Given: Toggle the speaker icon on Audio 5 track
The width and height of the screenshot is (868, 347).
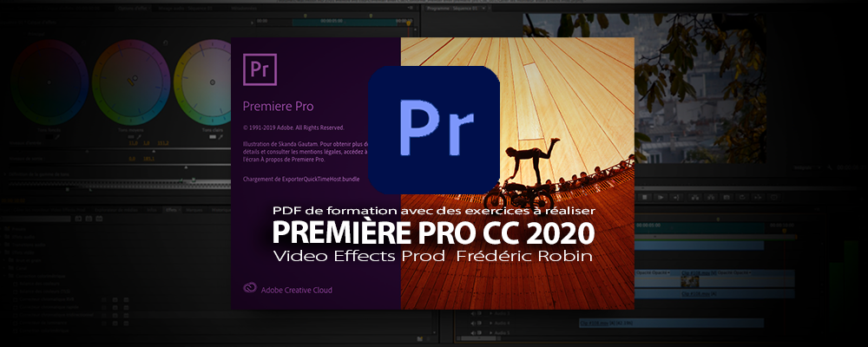Looking at the screenshot, I should (x=473, y=332).
